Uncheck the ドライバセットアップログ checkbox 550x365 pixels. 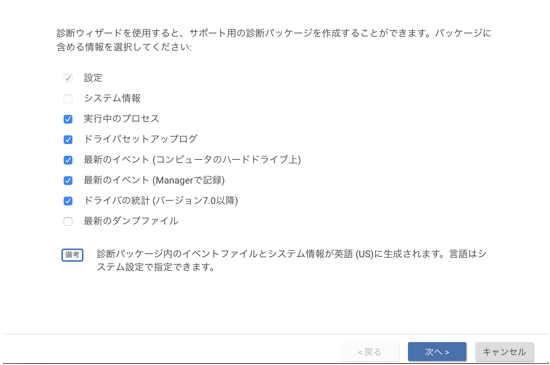pos(68,140)
